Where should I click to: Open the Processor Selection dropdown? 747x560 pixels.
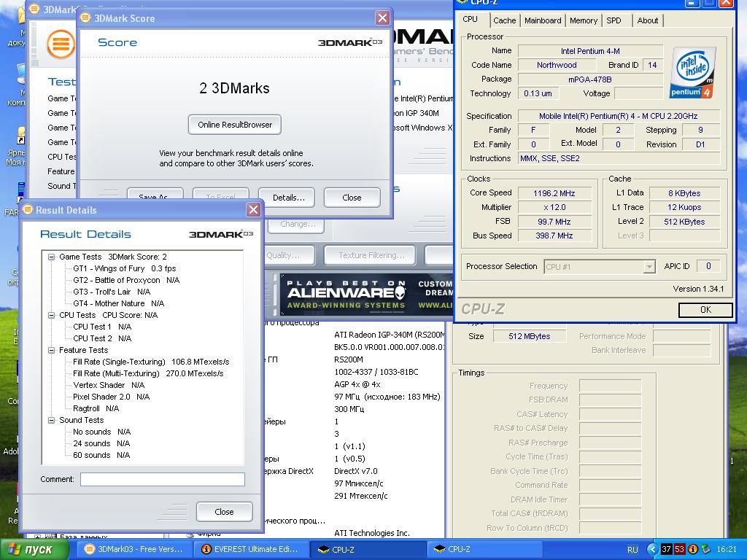pyautogui.click(x=649, y=267)
